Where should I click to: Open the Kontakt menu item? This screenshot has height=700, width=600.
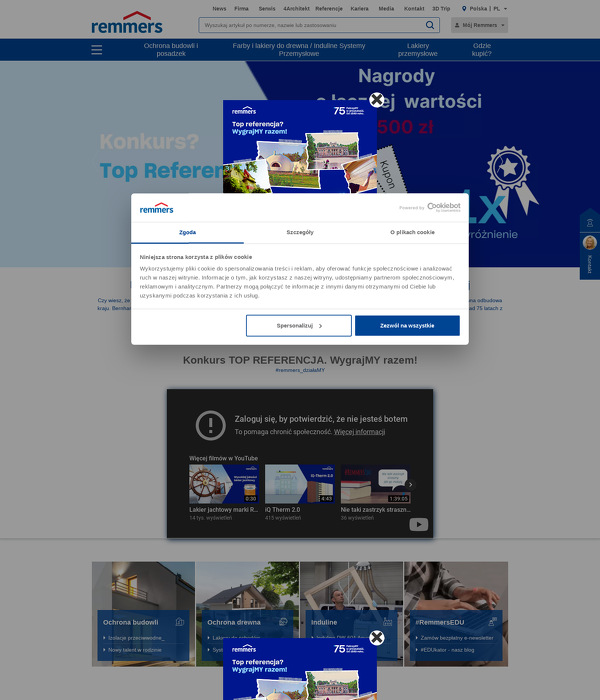coord(414,8)
